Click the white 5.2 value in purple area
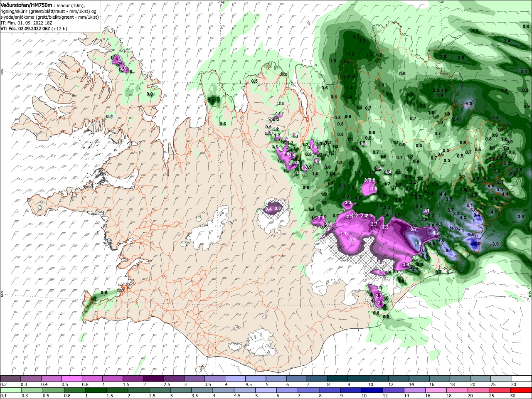This screenshot has width=532, height=399. click(436, 233)
